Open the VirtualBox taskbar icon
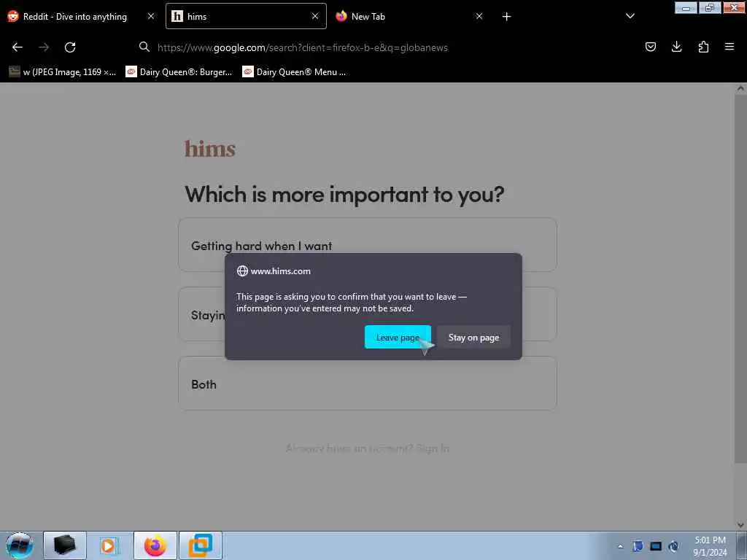 click(201, 545)
